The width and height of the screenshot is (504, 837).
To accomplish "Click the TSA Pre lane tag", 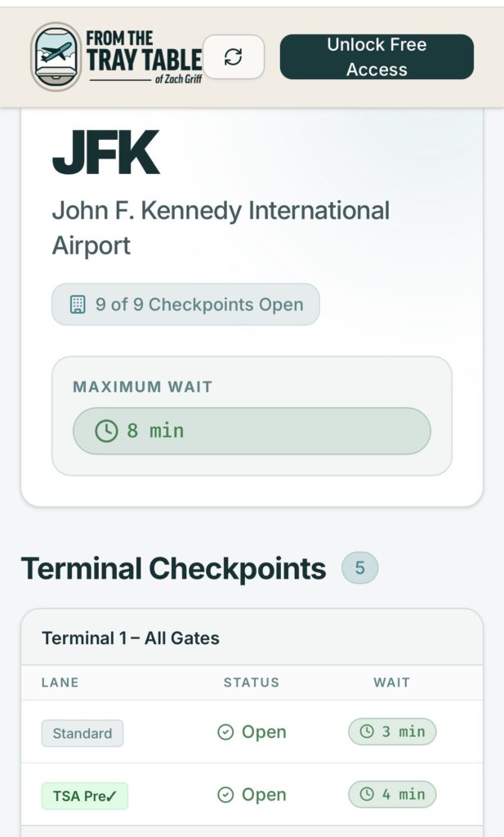I will [x=85, y=796].
